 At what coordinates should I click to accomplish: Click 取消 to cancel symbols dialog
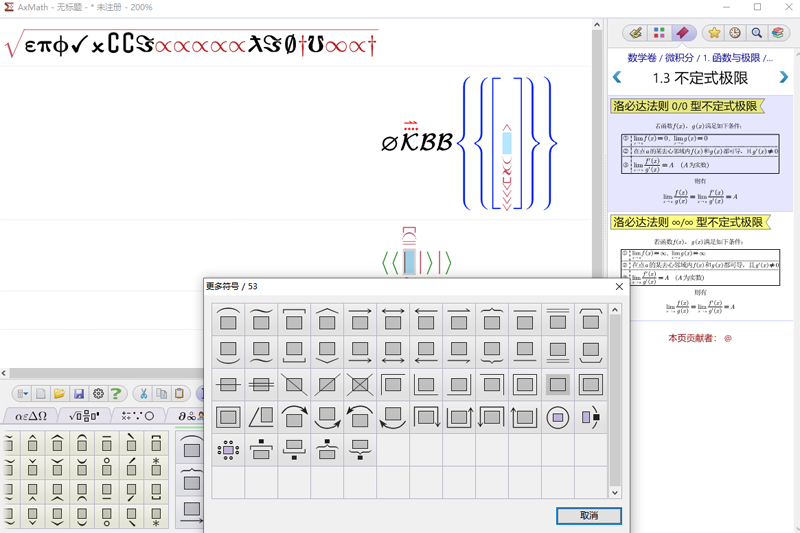pos(589,516)
